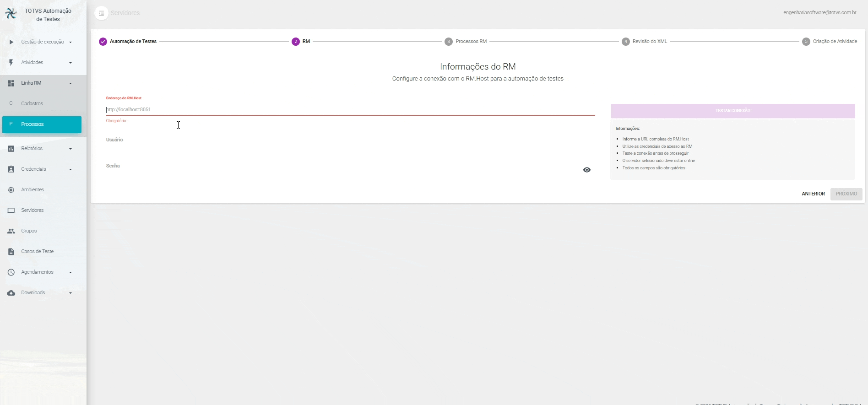Click the ANTERIOR button
Image resolution: width=868 pixels, height=405 pixels.
(x=813, y=194)
